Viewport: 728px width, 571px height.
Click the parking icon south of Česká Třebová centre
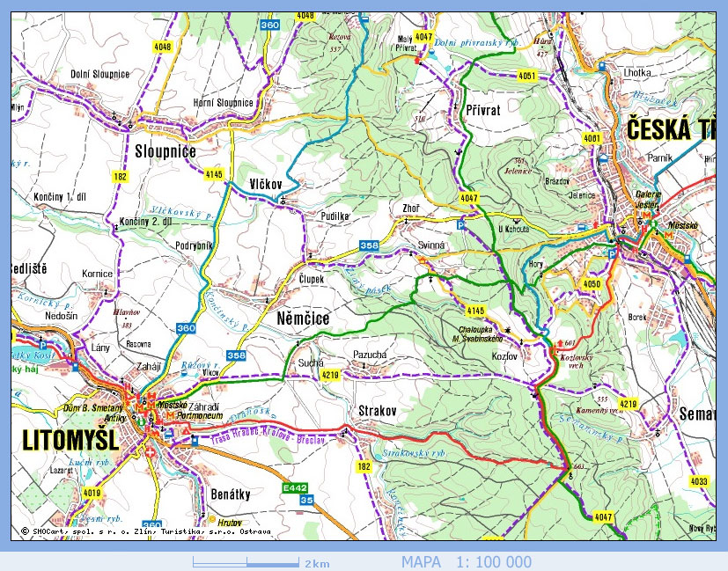pos(613,253)
